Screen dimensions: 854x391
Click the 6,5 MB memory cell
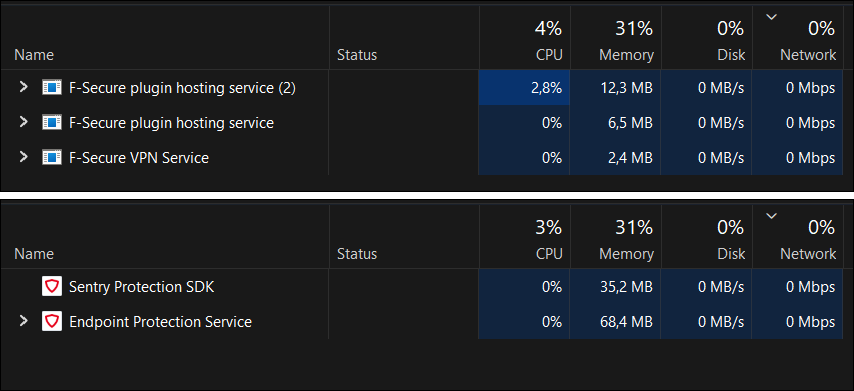615,123
